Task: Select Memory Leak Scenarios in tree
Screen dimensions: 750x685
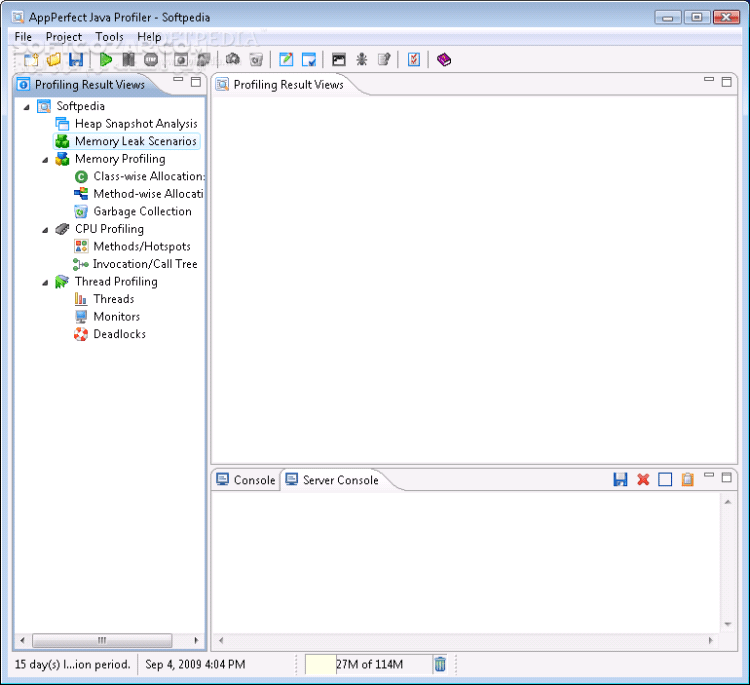Action: 126,141
